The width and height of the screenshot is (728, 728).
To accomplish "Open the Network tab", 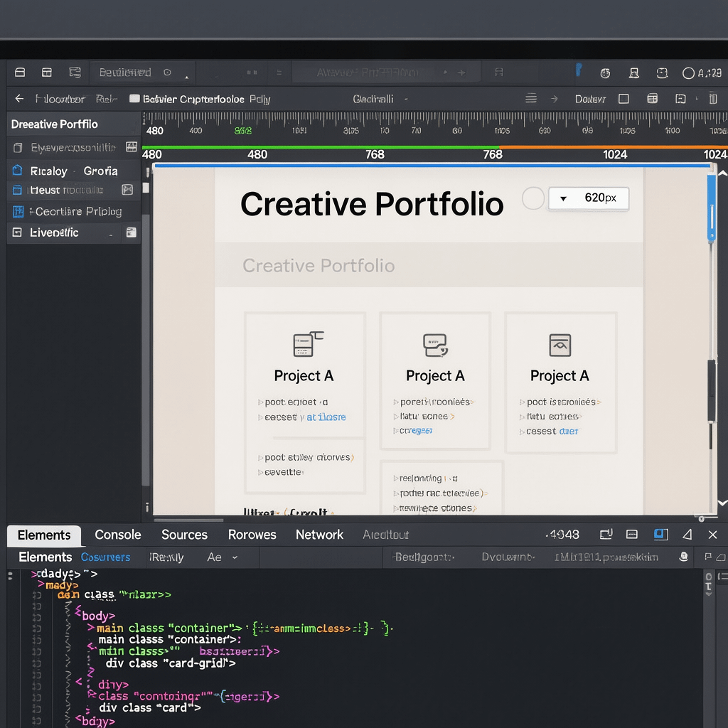I will (319, 535).
